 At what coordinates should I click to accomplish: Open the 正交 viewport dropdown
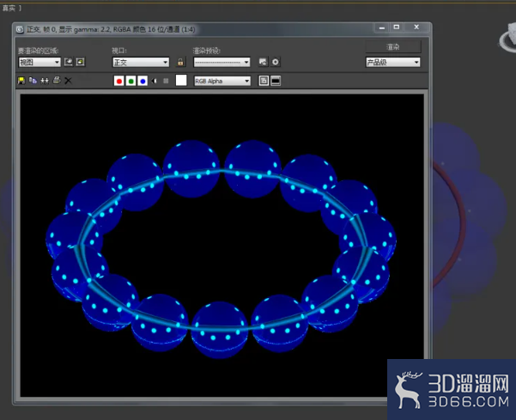tap(141, 62)
